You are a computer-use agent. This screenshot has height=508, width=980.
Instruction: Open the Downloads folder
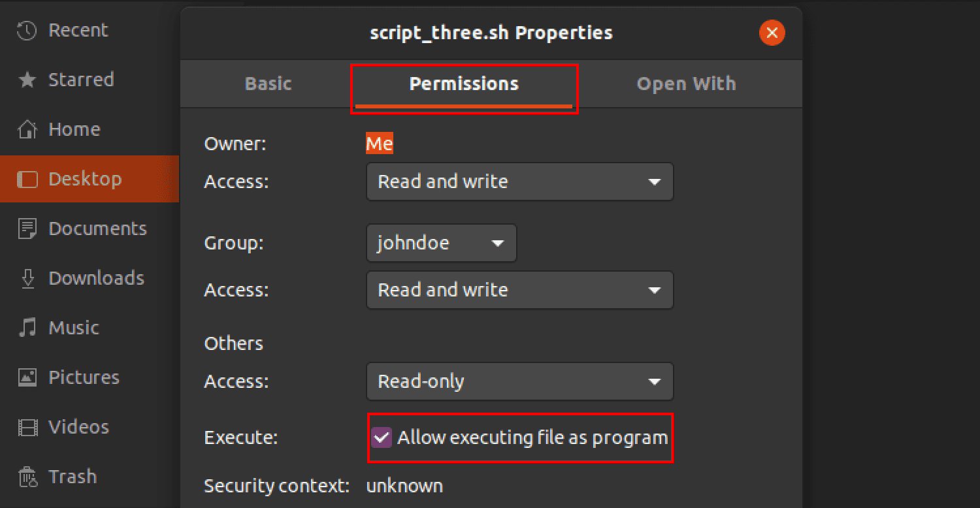pos(96,278)
